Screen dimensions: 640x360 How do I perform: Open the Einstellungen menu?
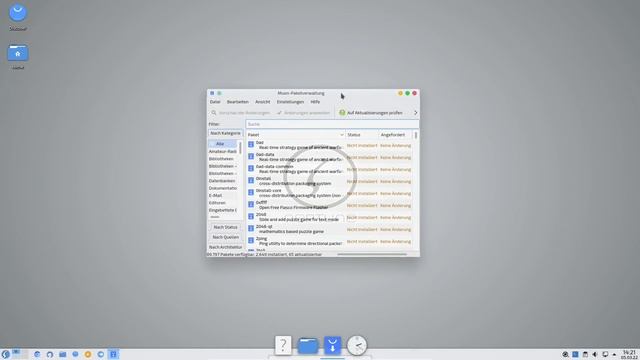(x=290, y=102)
